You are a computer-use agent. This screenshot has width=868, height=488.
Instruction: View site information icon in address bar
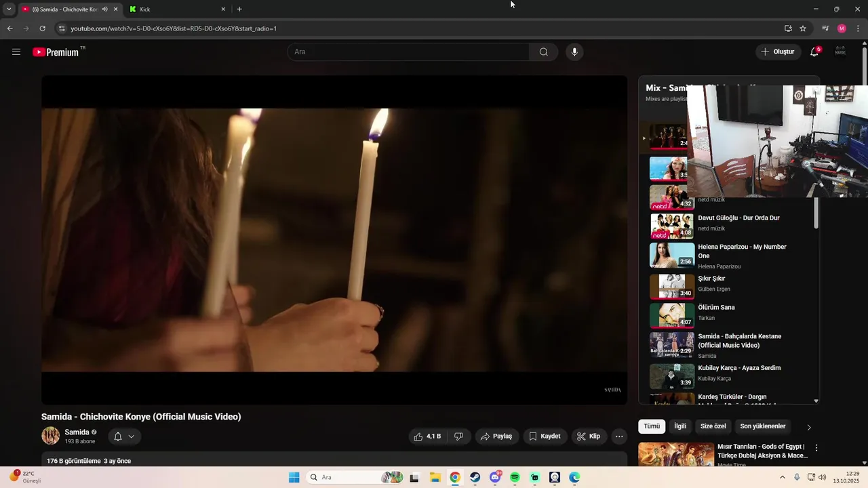(61, 28)
